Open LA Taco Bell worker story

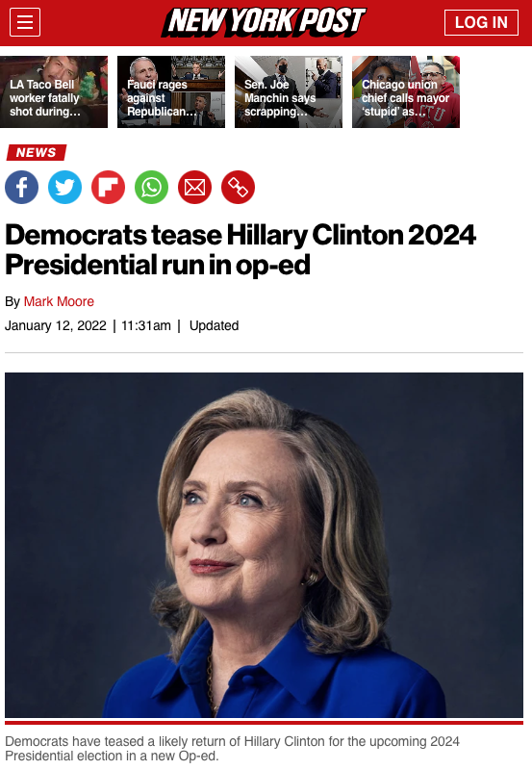point(54,91)
